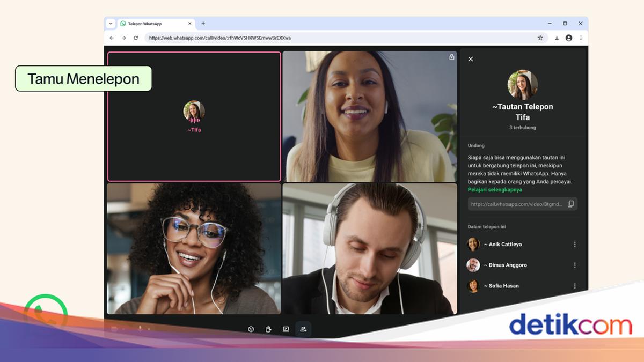
Task: Click the call link text field
Action: point(522,204)
